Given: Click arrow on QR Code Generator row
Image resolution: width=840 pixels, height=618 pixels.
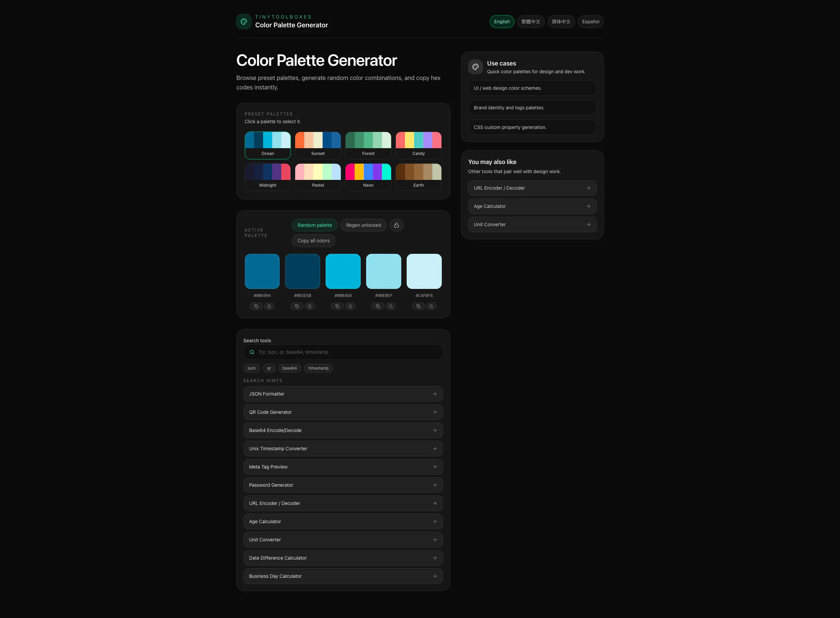Looking at the screenshot, I should (x=435, y=412).
